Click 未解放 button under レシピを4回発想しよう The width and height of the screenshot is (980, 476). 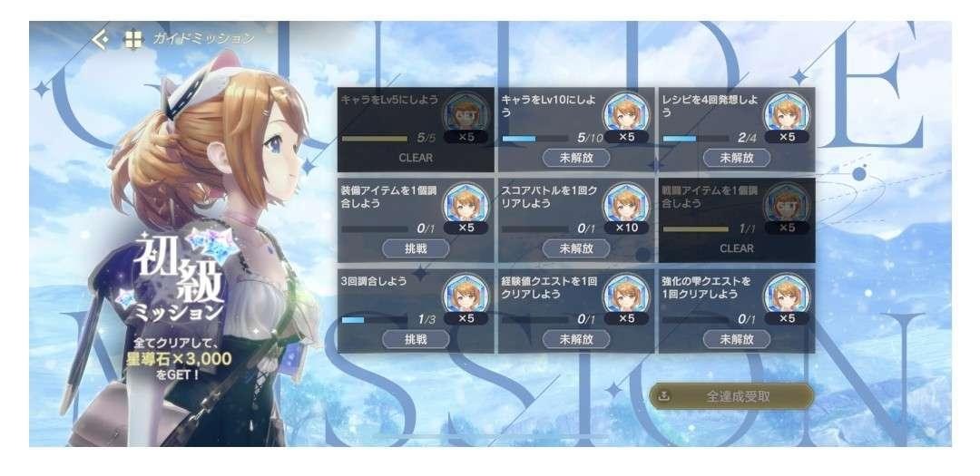tap(736, 158)
